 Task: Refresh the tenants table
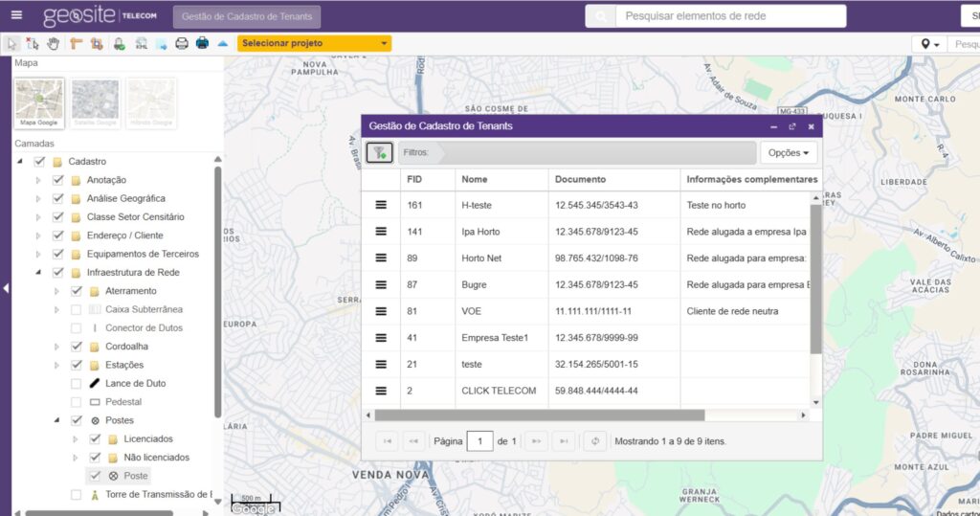(x=594, y=441)
